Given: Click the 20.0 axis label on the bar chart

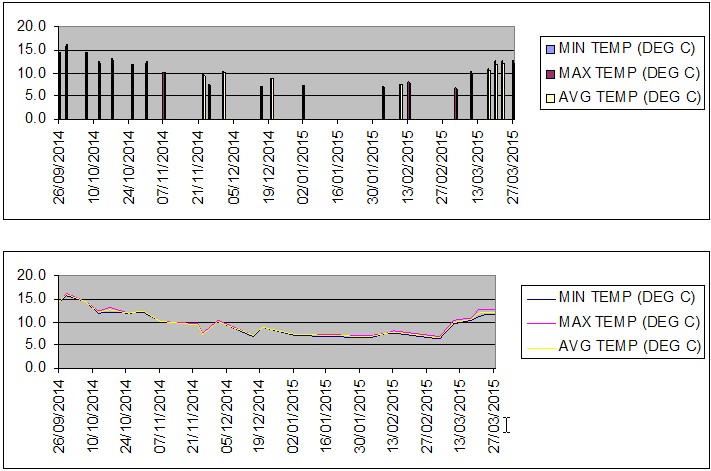Looking at the screenshot, I should point(32,28).
